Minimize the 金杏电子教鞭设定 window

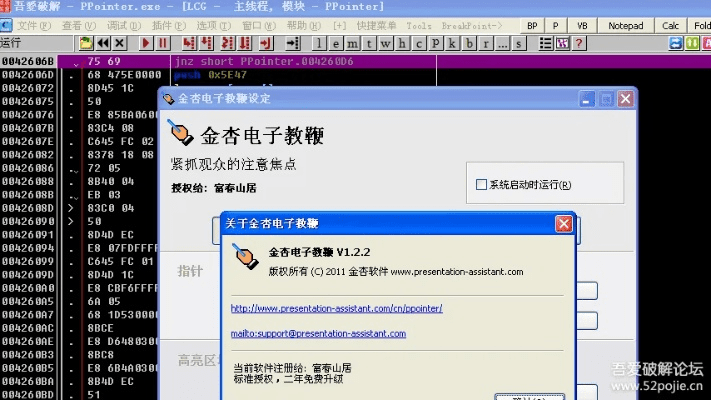tap(586, 99)
